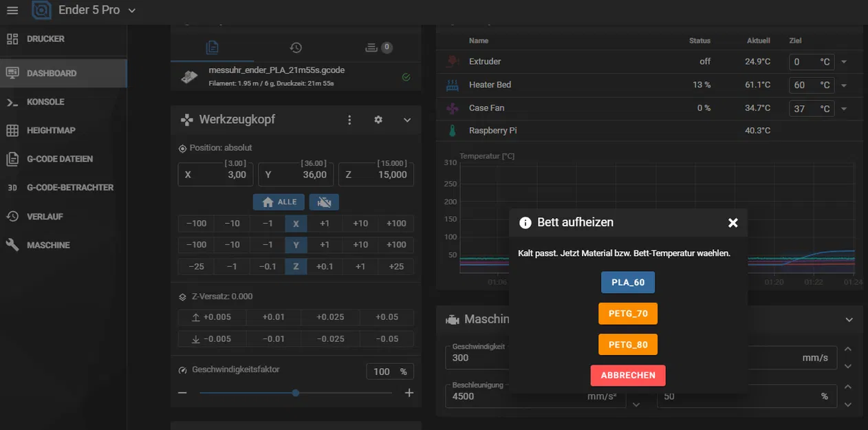
Task: Move X axis by -100
Action: [x=196, y=224]
